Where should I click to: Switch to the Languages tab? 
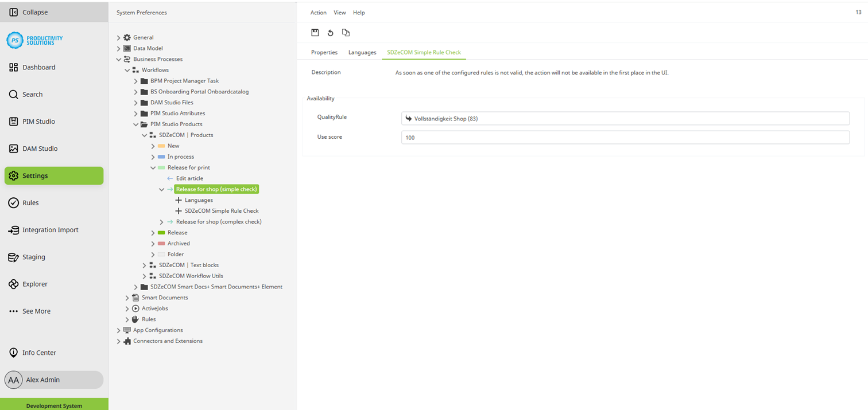pyautogui.click(x=362, y=52)
